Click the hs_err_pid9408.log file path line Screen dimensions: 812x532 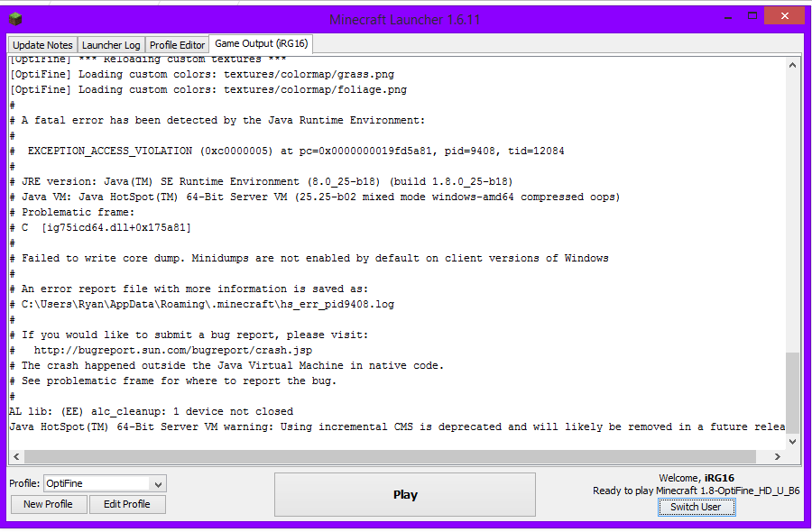click(x=202, y=304)
